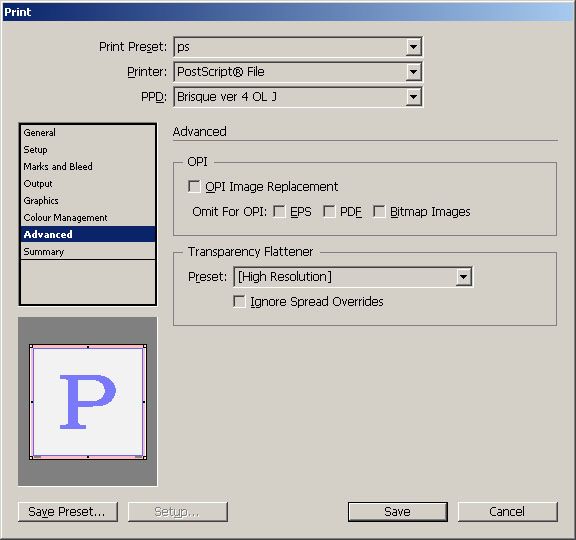
Task: Tick the PDF omit checkbox
Action: point(329,211)
